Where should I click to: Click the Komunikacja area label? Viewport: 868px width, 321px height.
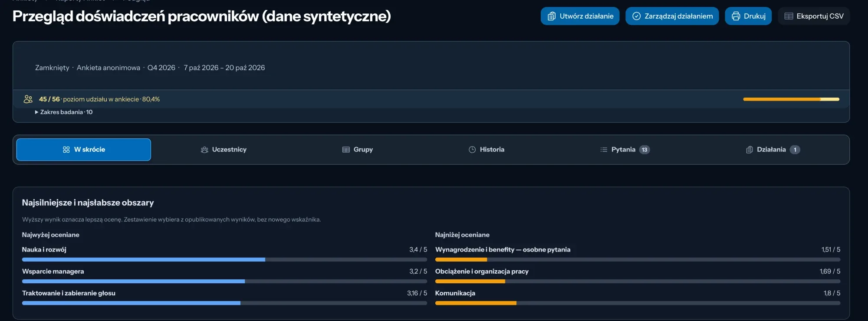[x=455, y=293]
